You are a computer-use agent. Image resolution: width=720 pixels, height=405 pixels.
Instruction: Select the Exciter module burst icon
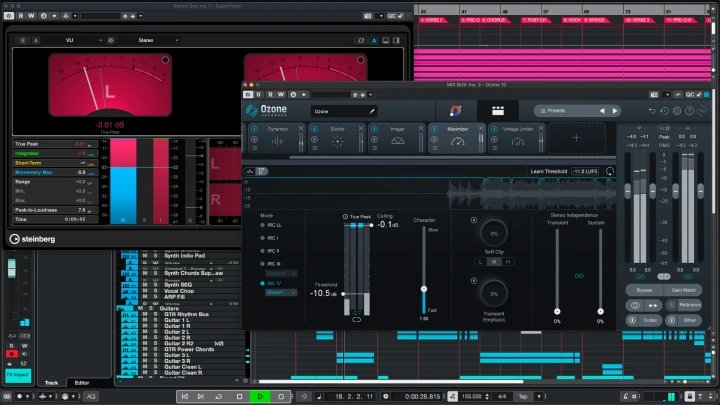pyautogui.click(x=338, y=141)
